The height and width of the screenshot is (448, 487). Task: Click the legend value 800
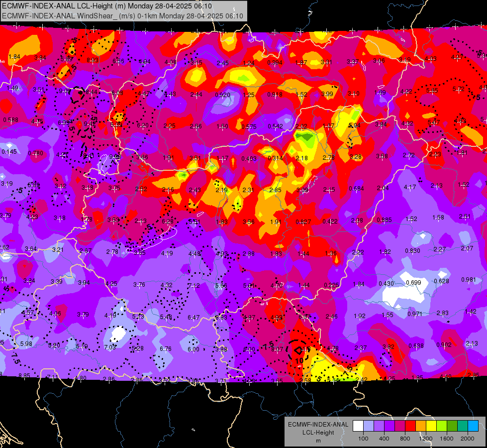(405, 439)
